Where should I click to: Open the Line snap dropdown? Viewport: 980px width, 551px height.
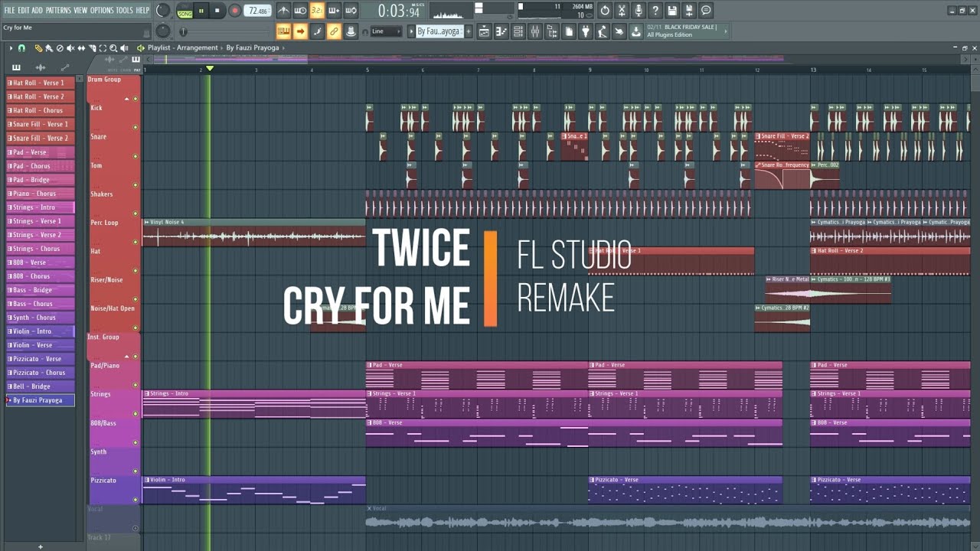coord(386,31)
